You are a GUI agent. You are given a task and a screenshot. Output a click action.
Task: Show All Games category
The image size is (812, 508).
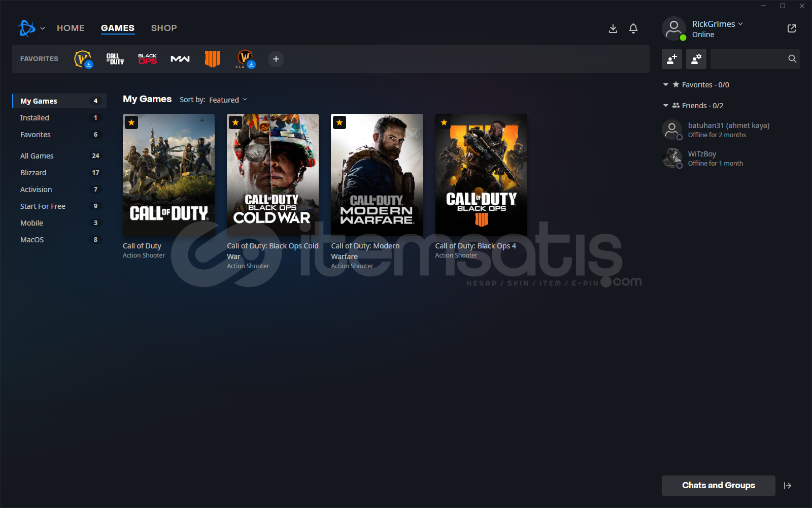[59, 156]
